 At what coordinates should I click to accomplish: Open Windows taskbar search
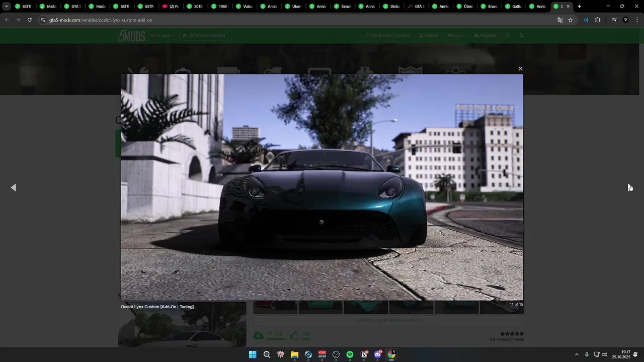(267, 354)
